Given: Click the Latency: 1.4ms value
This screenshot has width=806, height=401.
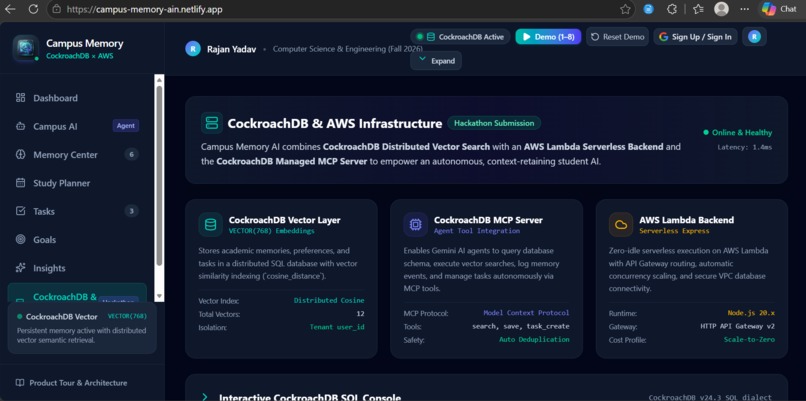Looking at the screenshot, I should 745,148.
